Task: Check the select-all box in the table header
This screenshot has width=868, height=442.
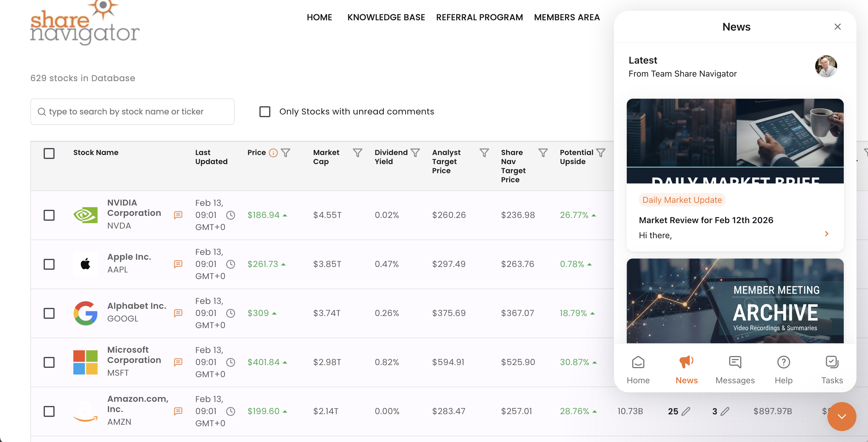Action: tap(49, 153)
